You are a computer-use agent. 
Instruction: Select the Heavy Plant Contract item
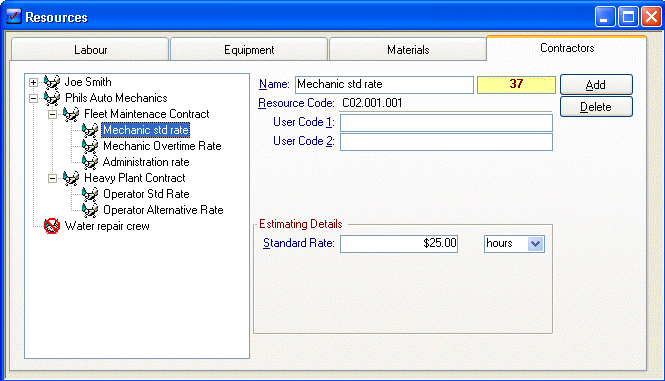point(134,178)
